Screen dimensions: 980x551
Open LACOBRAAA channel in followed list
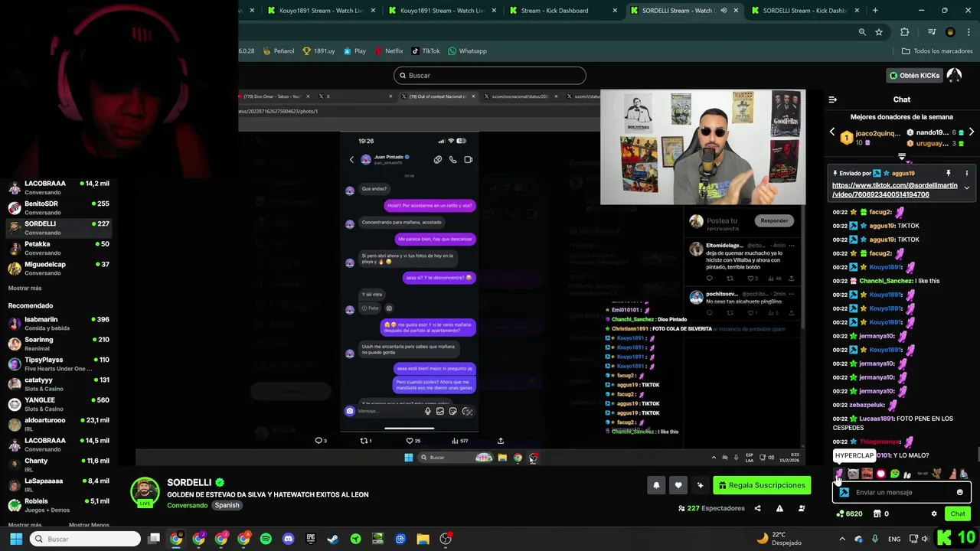tap(59, 187)
